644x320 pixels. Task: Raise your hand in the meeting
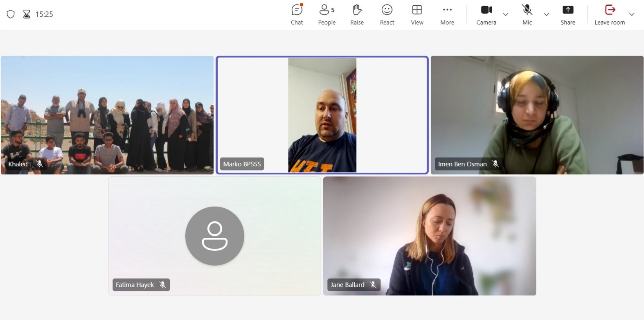click(x=357, y=15)
